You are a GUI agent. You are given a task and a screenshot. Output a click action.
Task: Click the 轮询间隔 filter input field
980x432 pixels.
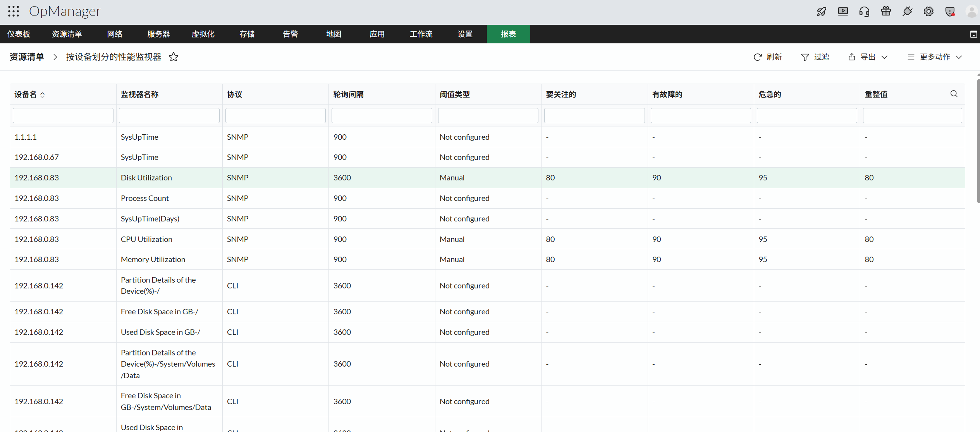tap(382, 116)
